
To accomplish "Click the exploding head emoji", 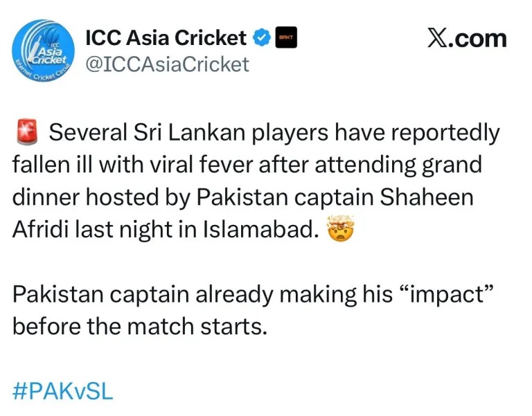I will [339, 230].
